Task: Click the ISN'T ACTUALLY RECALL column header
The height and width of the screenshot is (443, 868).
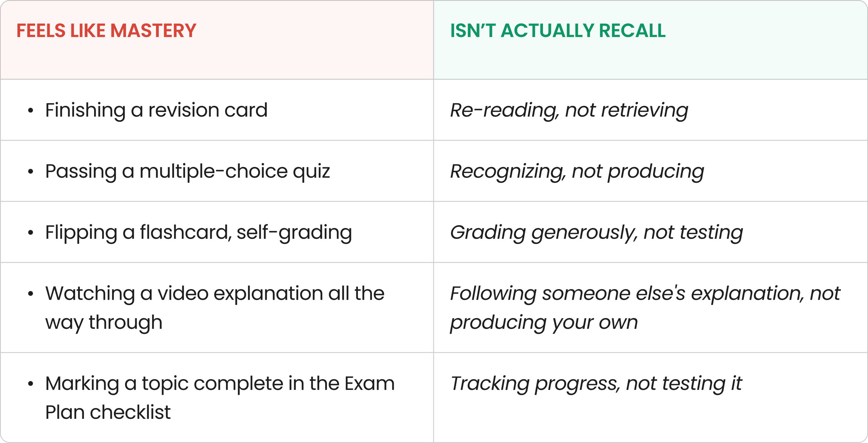Action: pyautogui.click(x=558, y=31)
